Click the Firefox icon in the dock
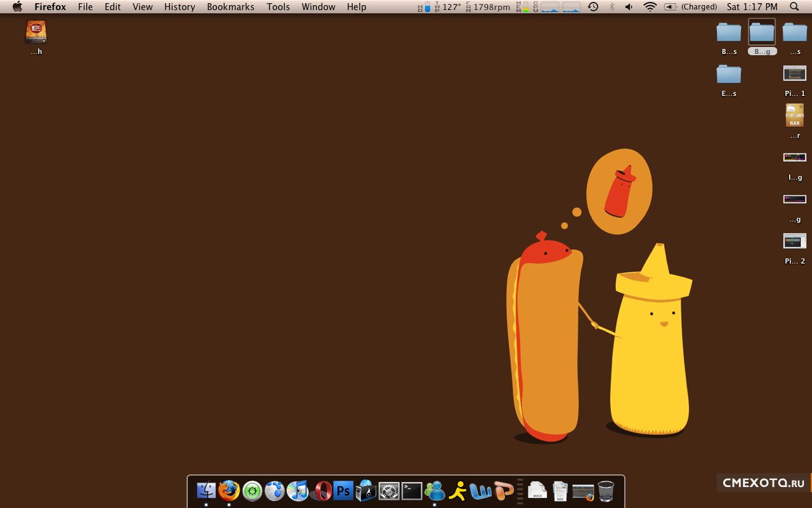This screenshot has width=812, height=508. (229, 490)
